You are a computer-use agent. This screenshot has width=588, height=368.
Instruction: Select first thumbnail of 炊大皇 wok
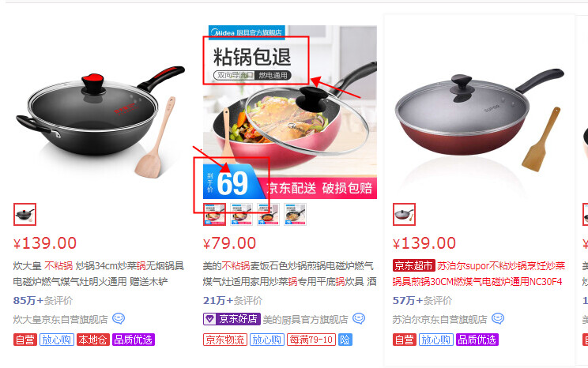[24, 214]
